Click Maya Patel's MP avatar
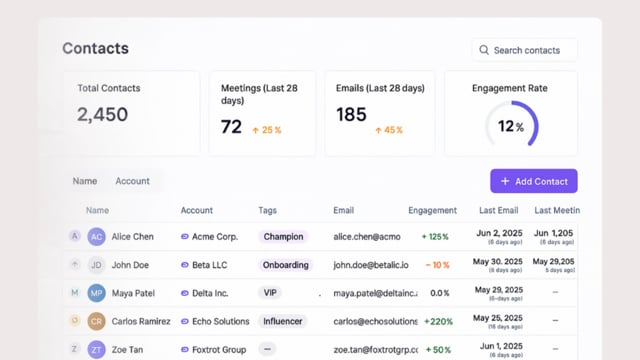This screenshot has width=640, height=360. (x=96, y=293)
